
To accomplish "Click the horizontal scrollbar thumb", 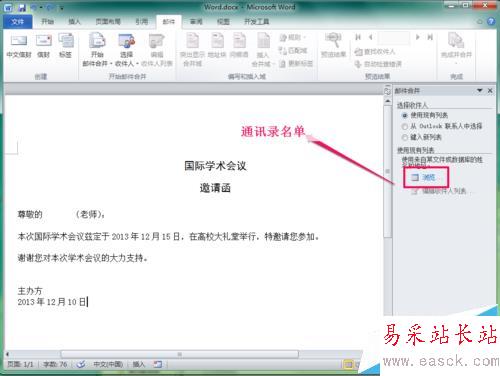I will pos(179,354).
